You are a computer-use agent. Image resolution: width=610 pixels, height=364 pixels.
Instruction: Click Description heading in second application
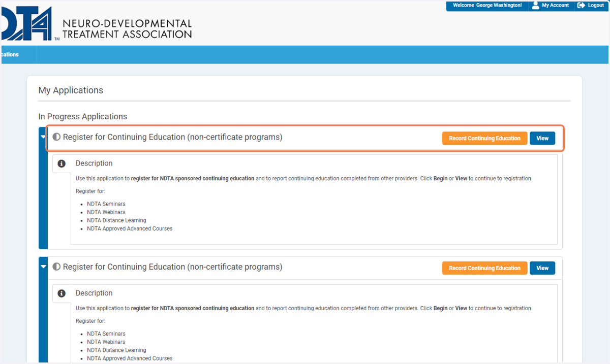pyautogui.click(x=94, y=293)
